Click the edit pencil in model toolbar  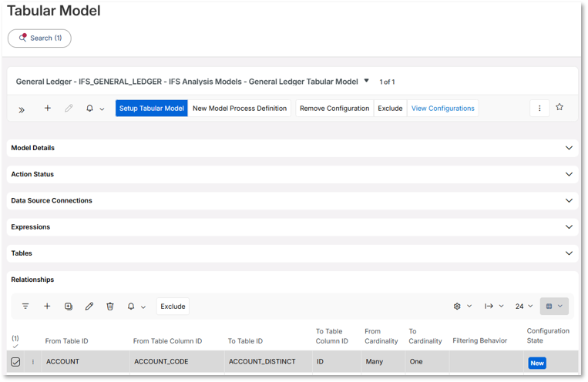pyautogui.click(x=69, y=109)
